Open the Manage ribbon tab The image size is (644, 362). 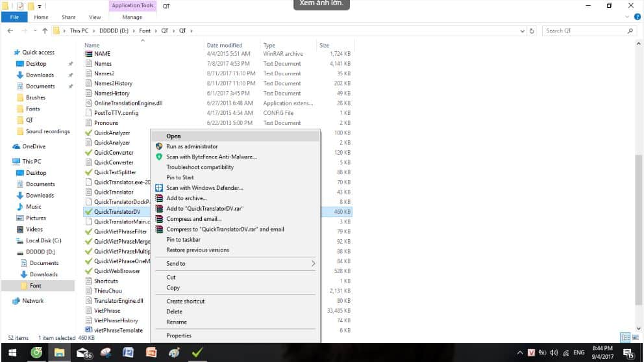[x=132, y=17]
